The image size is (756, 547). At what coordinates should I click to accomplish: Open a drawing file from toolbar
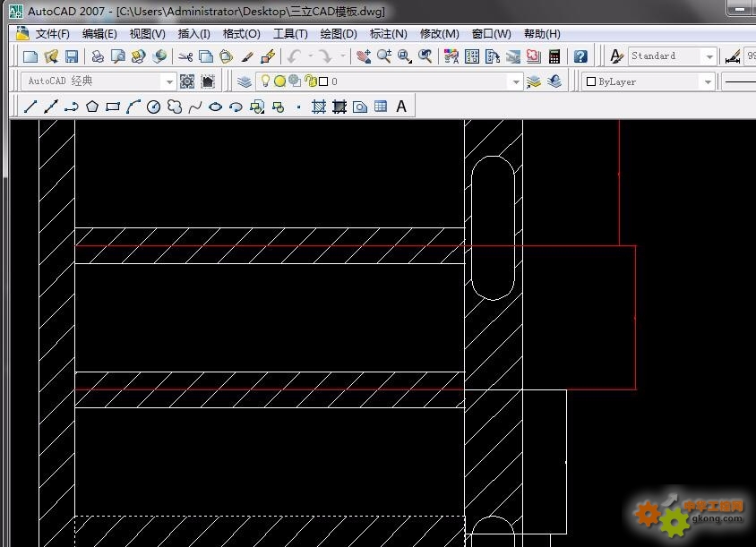[x=51, y=57]
